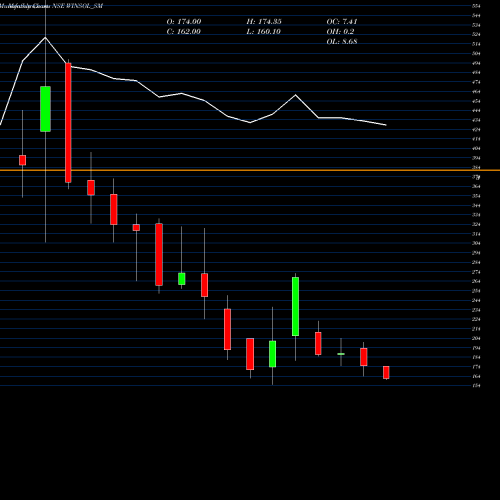Click the 424 price axis label
Screen dimensions: 500x500
click(x=476, y=129)
